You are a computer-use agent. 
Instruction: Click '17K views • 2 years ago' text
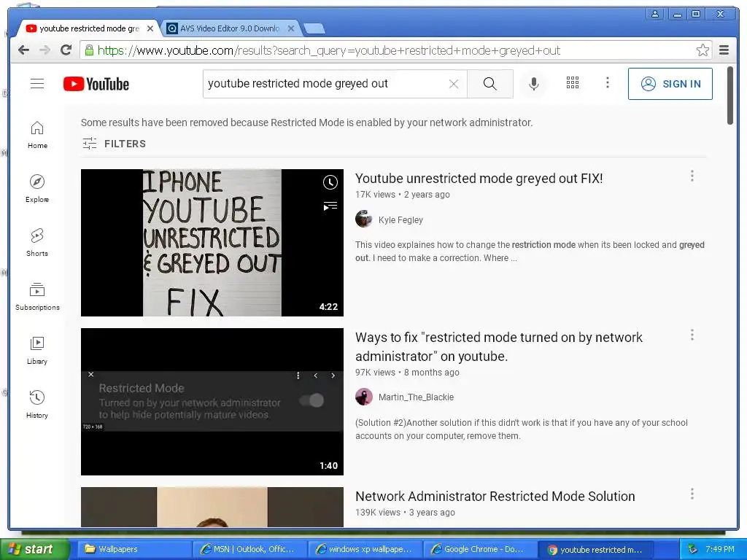[403, 194]
